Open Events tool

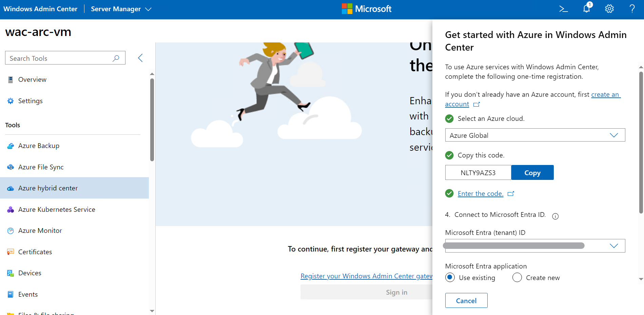[x=75, y=294]
